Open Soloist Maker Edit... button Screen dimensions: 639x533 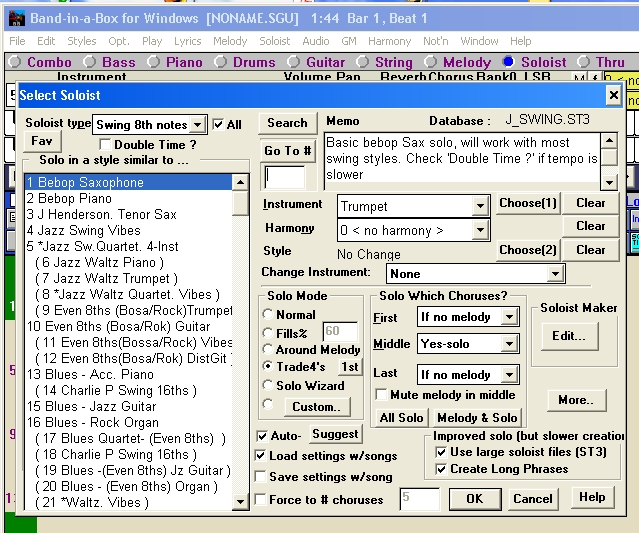569,336
